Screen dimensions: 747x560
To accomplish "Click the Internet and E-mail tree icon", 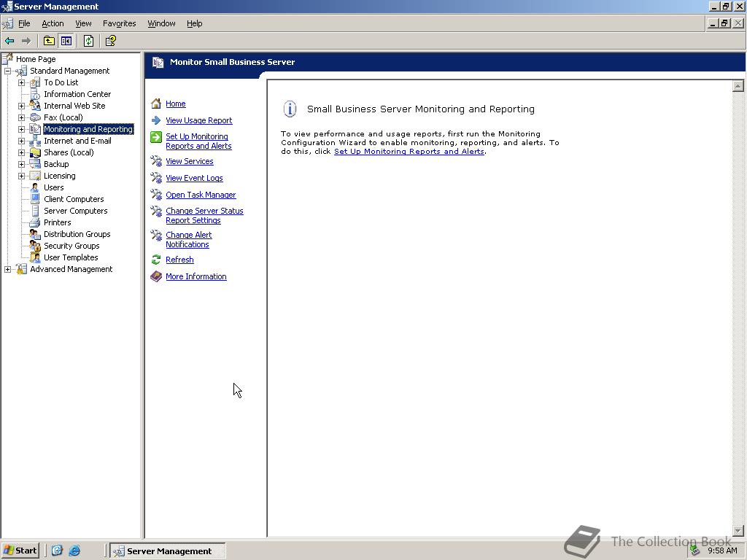I will (35, 141).
